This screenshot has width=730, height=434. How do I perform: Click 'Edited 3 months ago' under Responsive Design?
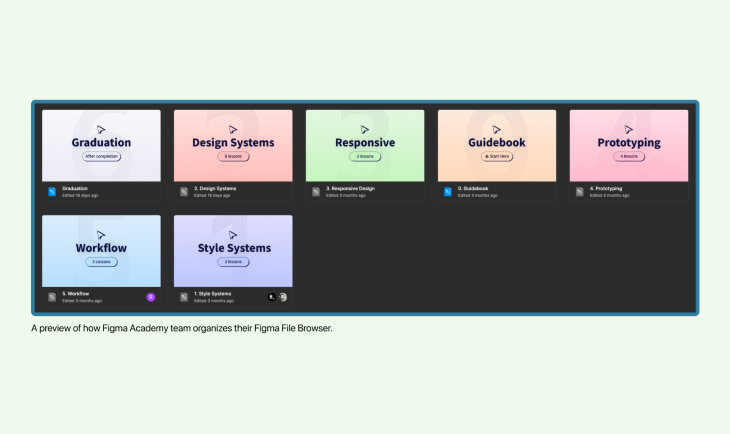[x=346, y=196]
